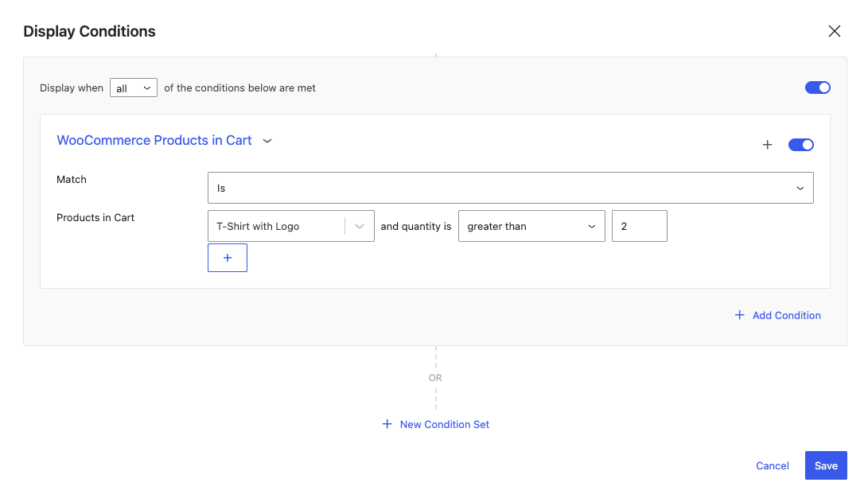Expand WooCommerce Products in Cart condition chooser
The width and height of the screenshot is (868, 502).
coord(165,141)
